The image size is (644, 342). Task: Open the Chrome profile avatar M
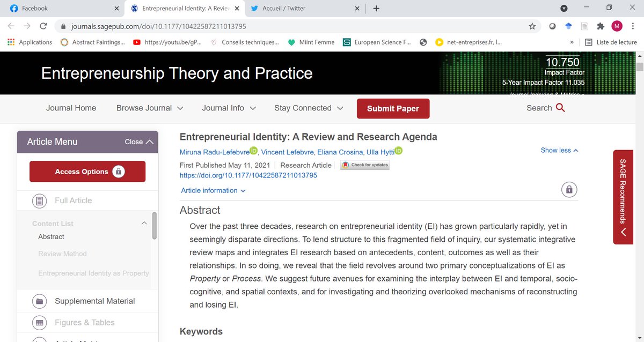click(x=617, y=26)
